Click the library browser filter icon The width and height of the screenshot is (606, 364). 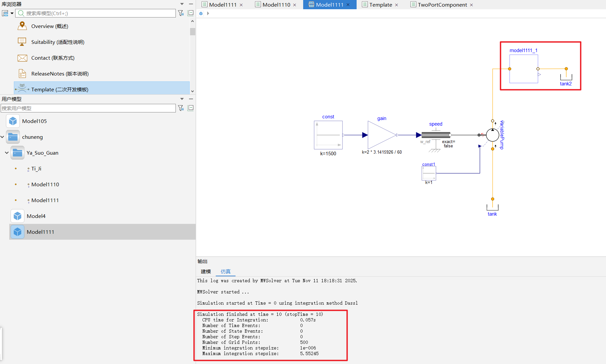pyautogui.click(x=181, y=13)
